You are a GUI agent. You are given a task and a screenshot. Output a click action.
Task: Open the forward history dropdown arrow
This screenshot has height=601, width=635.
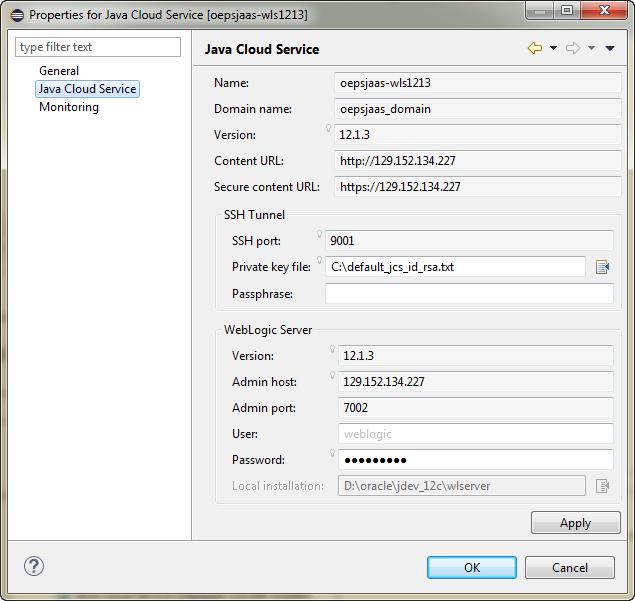tap(591, 48)
